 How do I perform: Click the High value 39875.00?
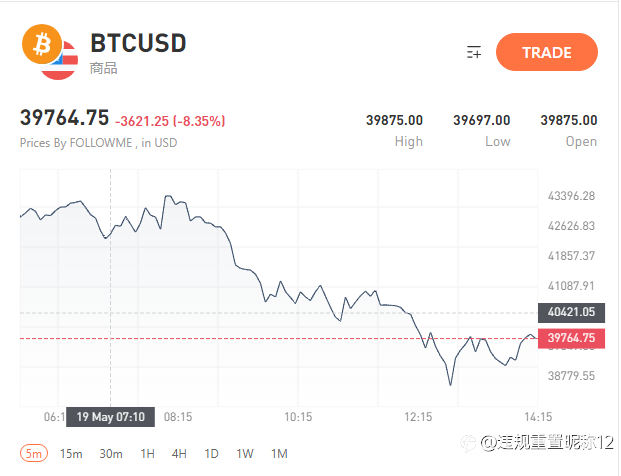(394, 120)
